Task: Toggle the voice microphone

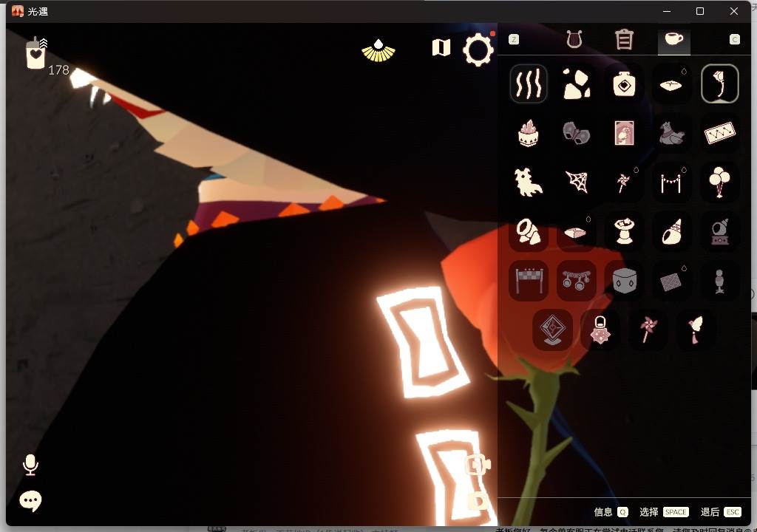Action: [x=30, y=465]
